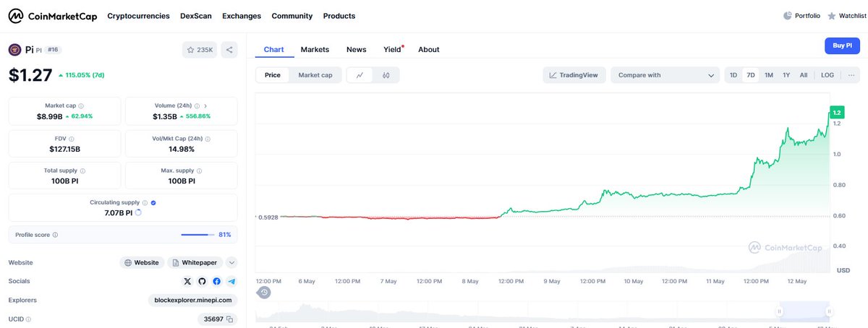Select candlestick chart type
This screenshot has height=328, width=868.
[386, 75]
